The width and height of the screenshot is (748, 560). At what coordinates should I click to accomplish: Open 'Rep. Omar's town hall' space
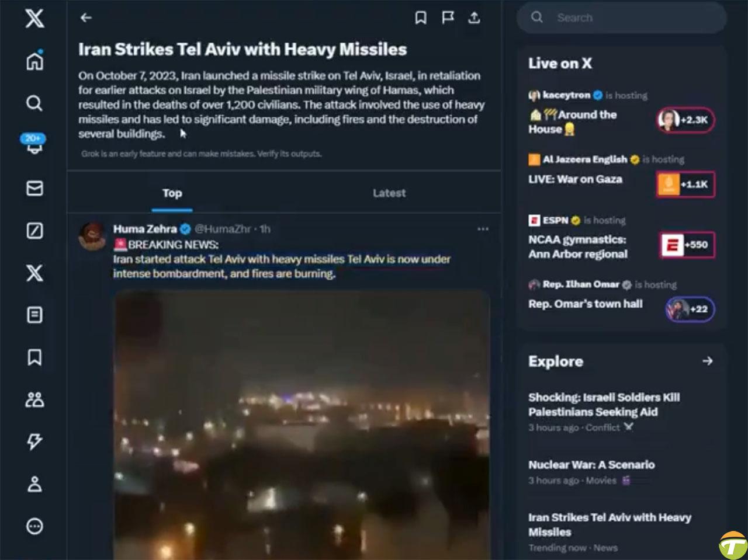point(586,304)
